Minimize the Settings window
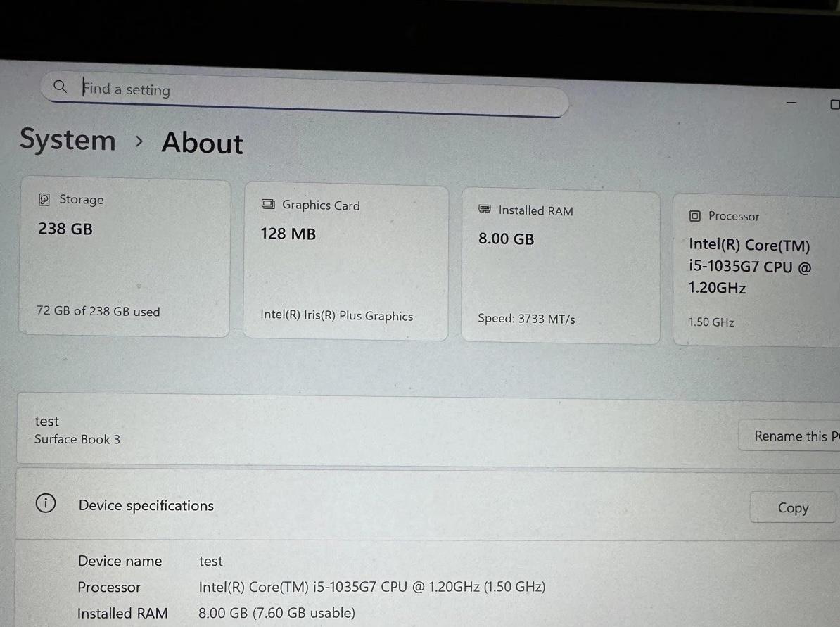 [791, 102]
